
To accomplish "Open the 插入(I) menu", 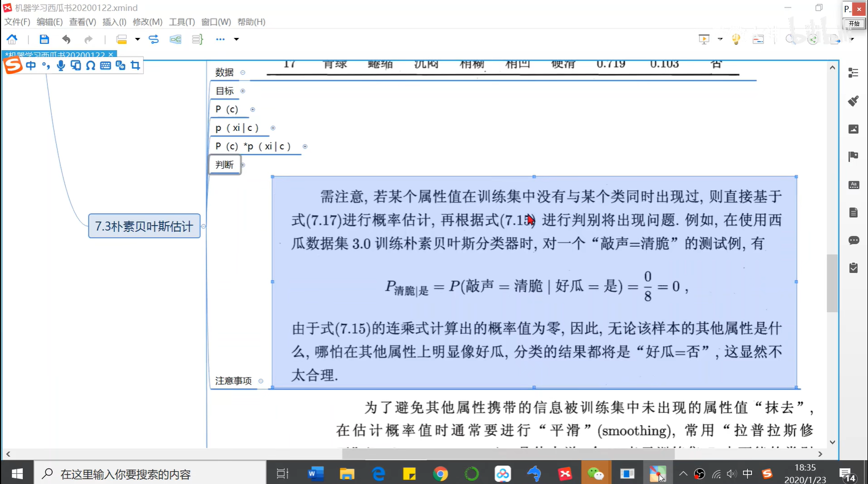I will click(114, 22).
